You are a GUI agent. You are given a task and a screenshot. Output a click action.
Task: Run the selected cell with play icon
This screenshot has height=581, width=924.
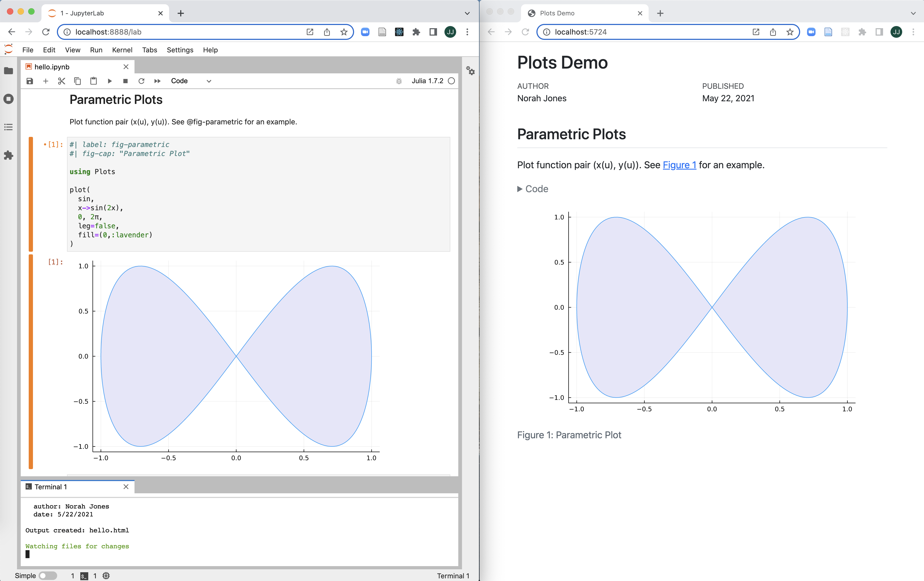(110, 81)
